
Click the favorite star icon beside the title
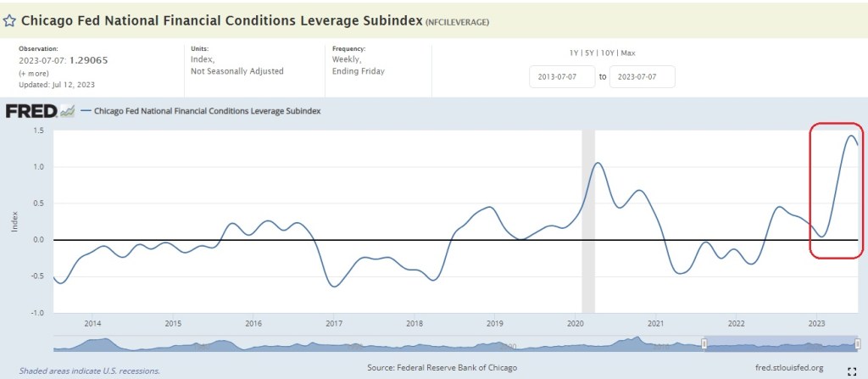10,19
